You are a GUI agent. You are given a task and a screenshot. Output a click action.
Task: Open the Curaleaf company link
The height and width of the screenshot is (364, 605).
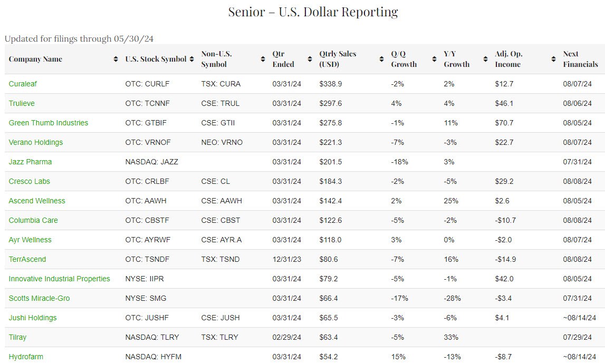(23, 84)
